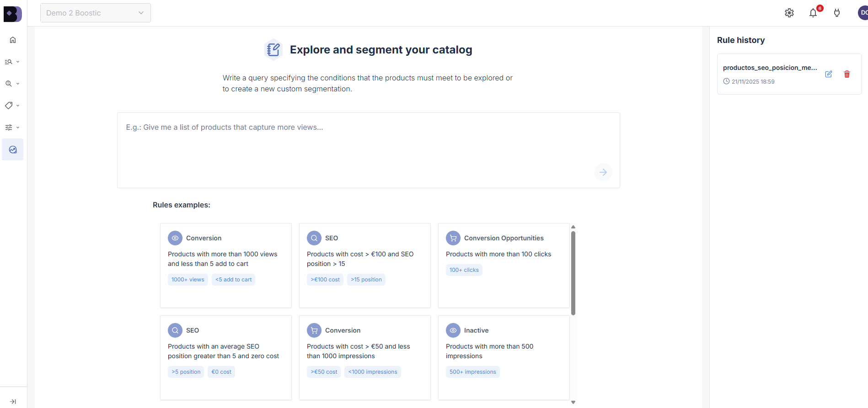This screenshot has height=408, width=868.
Task: Expand the sliders sidebar menu
Action: pos(12,127)
